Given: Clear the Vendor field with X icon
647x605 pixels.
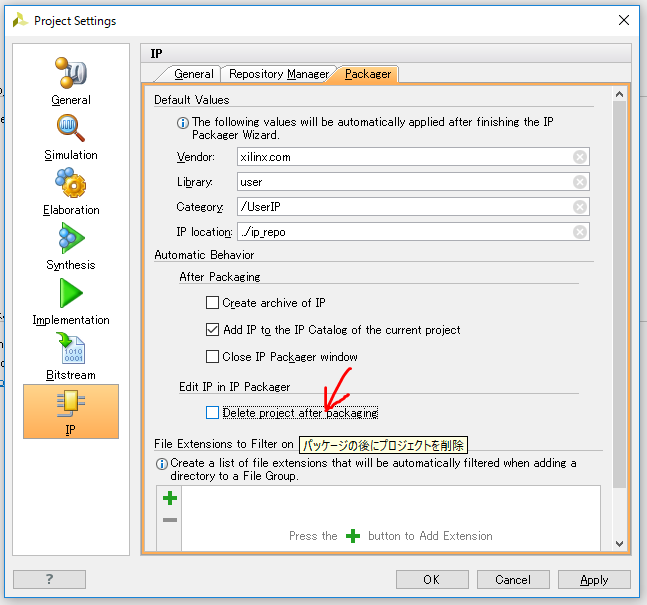Looking at the screenshot, I should 579,157.
